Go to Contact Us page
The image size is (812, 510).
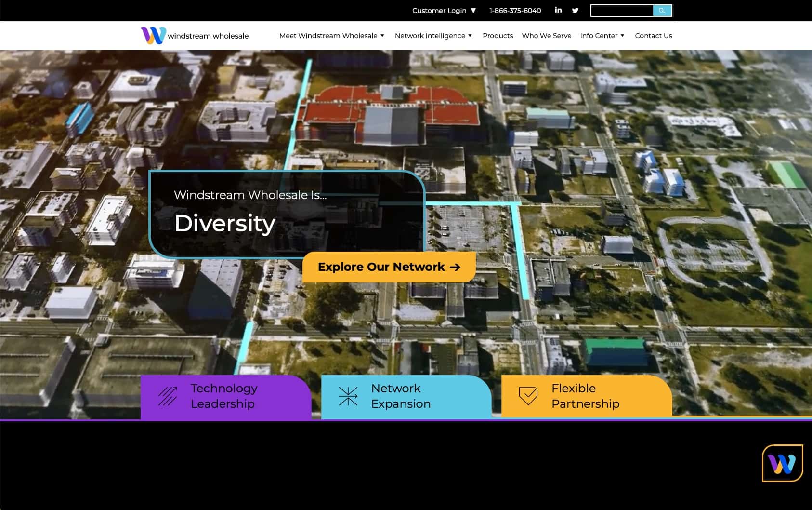click(654, 36)
